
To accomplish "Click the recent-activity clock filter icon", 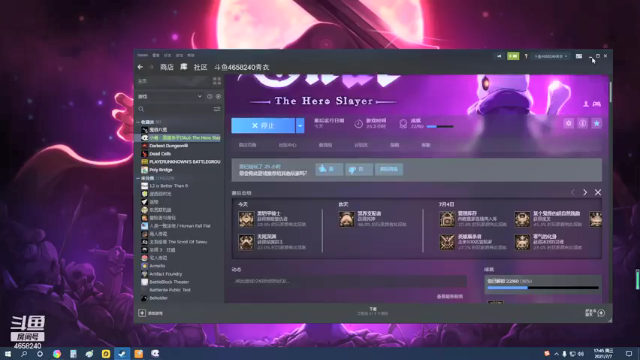I will (209, 97).
